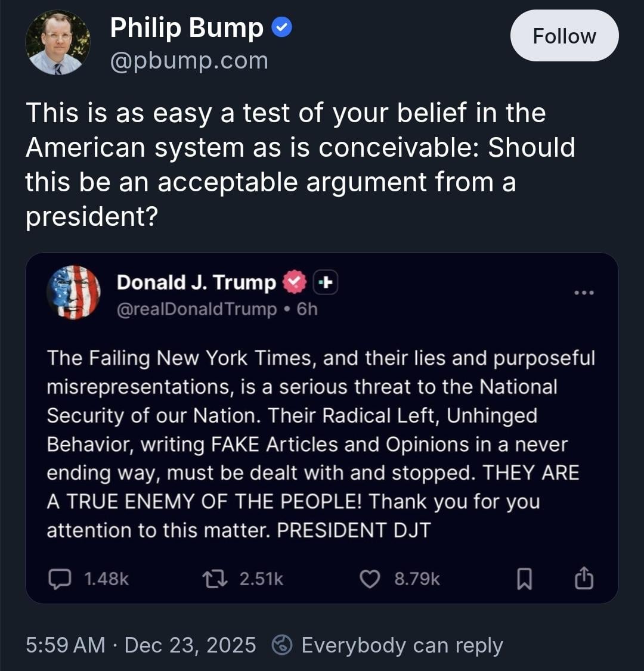
Task: Click the plus icon beside Donald J. Trump
Action: pos(325,282)
